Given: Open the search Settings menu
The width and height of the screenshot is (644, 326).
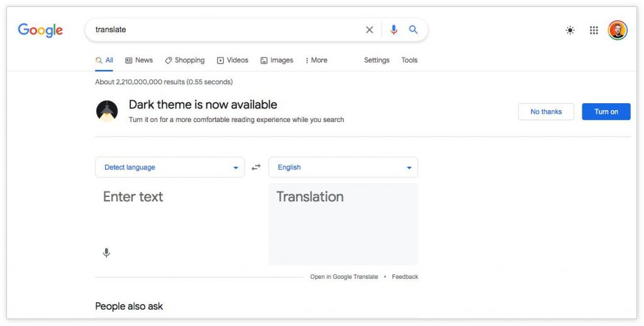Looking at the screenshot, I should point(377,60).
